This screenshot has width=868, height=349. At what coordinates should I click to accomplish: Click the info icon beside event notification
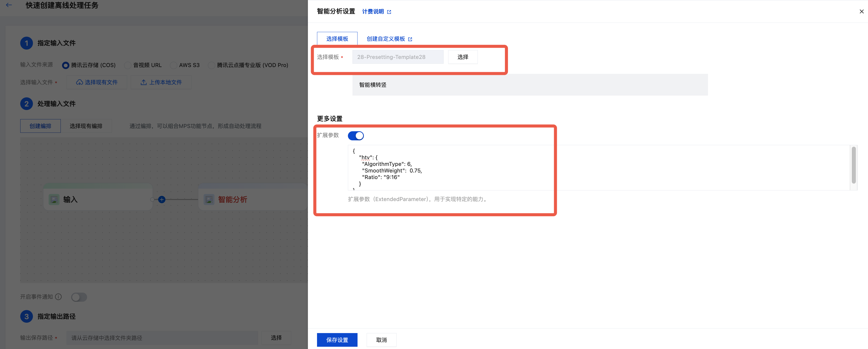pos(58,296)
